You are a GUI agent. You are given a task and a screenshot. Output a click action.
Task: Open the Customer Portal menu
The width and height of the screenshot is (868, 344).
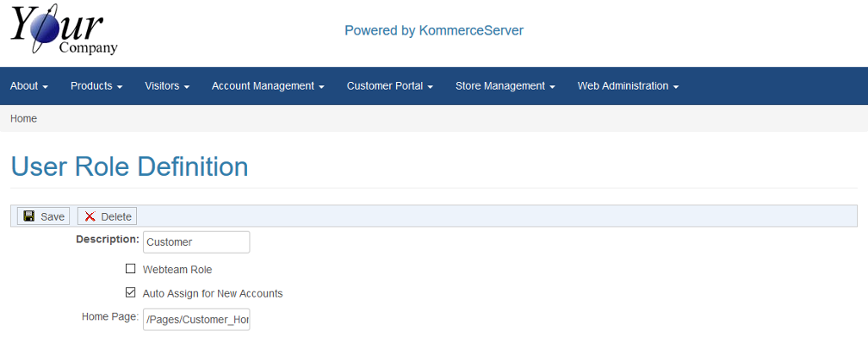click(390, 86)
